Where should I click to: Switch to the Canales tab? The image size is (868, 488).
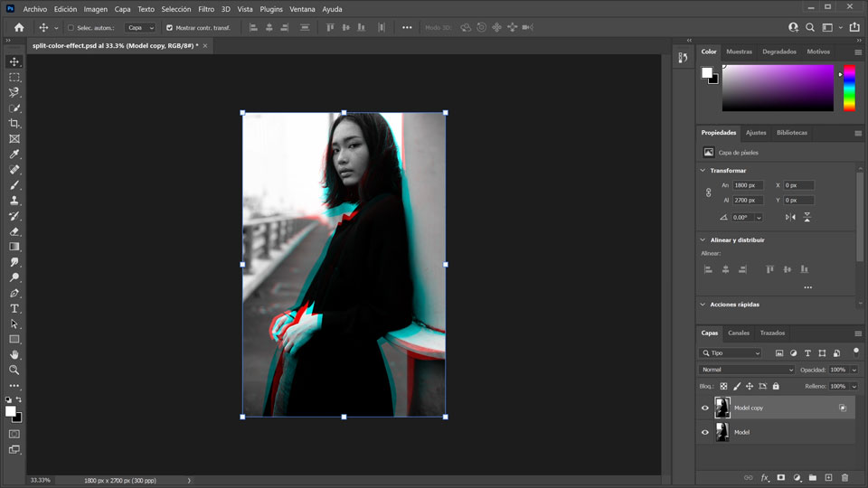739,333
